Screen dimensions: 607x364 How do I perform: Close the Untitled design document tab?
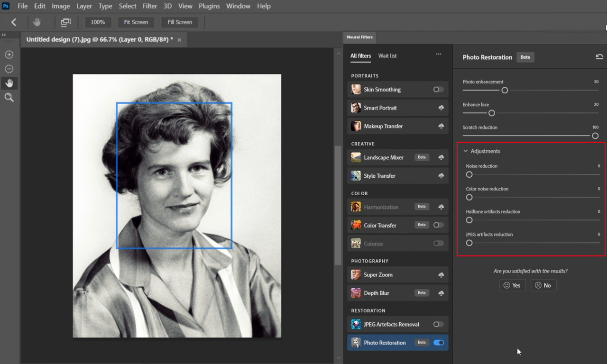click(x=179, y=40)
